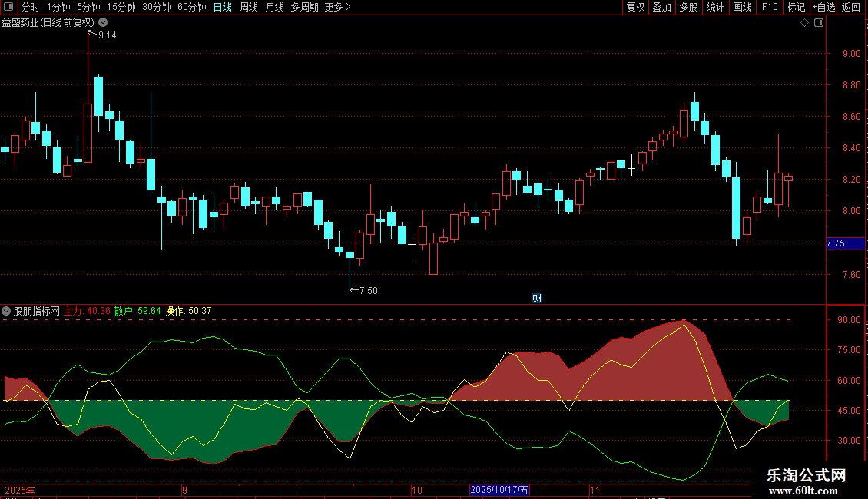The width and height of the screenshot is (868, 499).
Task: Select the 30分钟 period tab
Action: pyautogui.click(x=156, y=7)
